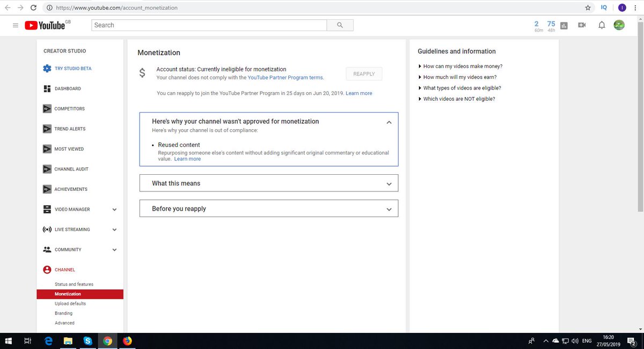Open the vidIQ bar chart stats icon

564,25
